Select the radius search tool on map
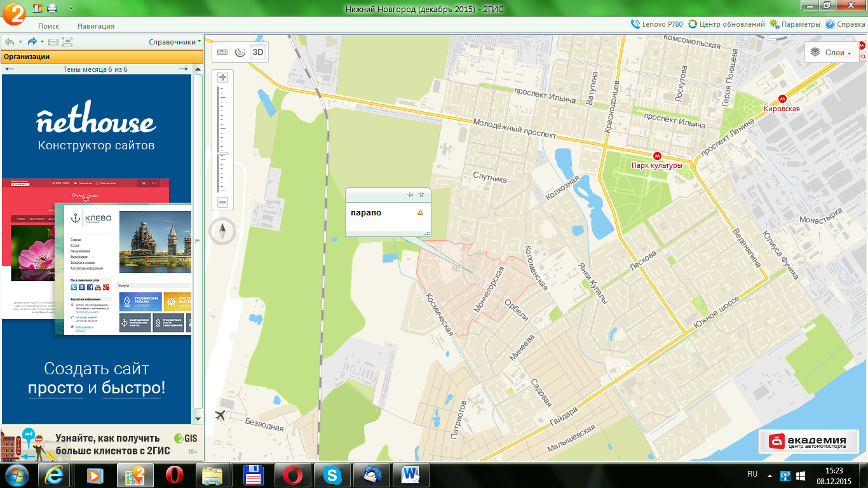The width and height of the screenshot is (868, 488). [240, 52]
